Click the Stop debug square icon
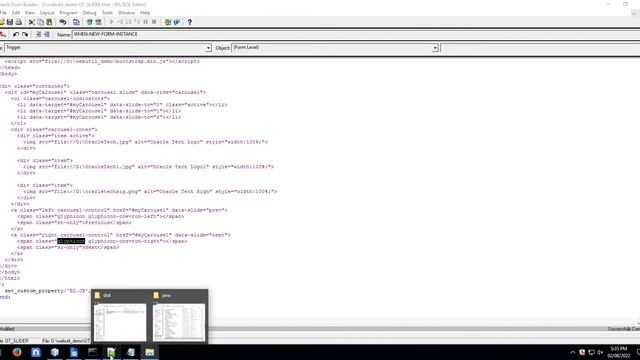Image resolution: width=640 pixels, height=360 pixels. coord(154,22)
